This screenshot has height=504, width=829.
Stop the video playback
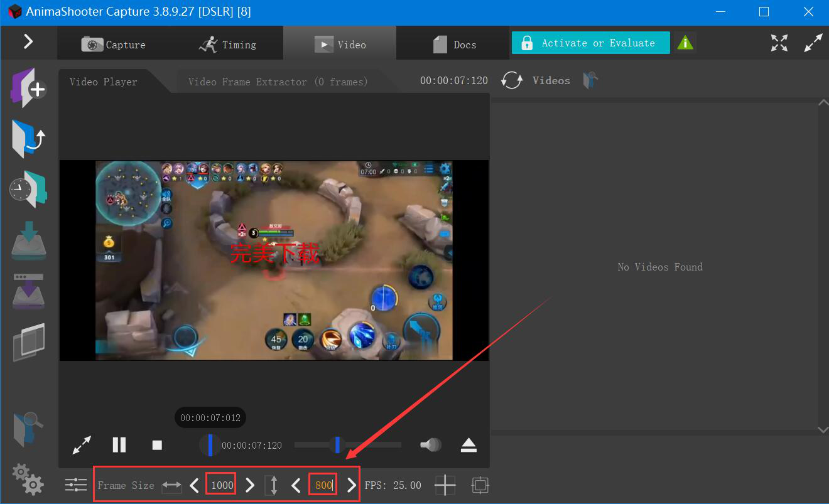pyautogui.click(x=157, y=445)
